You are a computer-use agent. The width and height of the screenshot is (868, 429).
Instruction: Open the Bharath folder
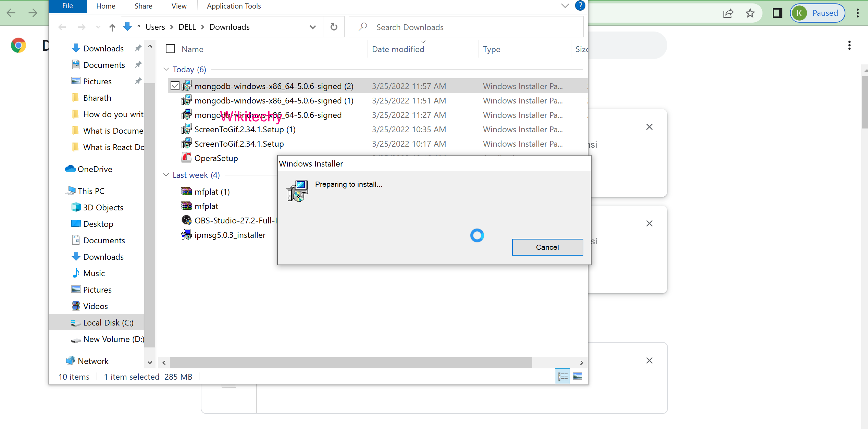coord(97,98)
